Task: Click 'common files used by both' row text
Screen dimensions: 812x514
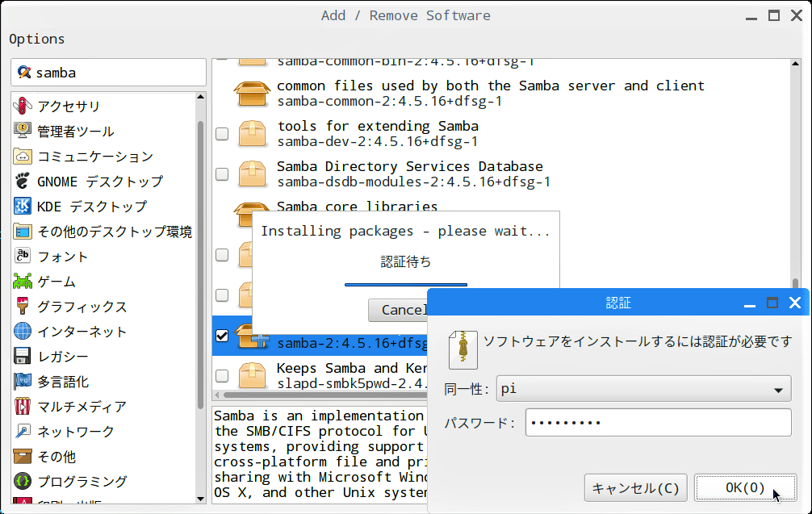Action: tap(491, 86)
